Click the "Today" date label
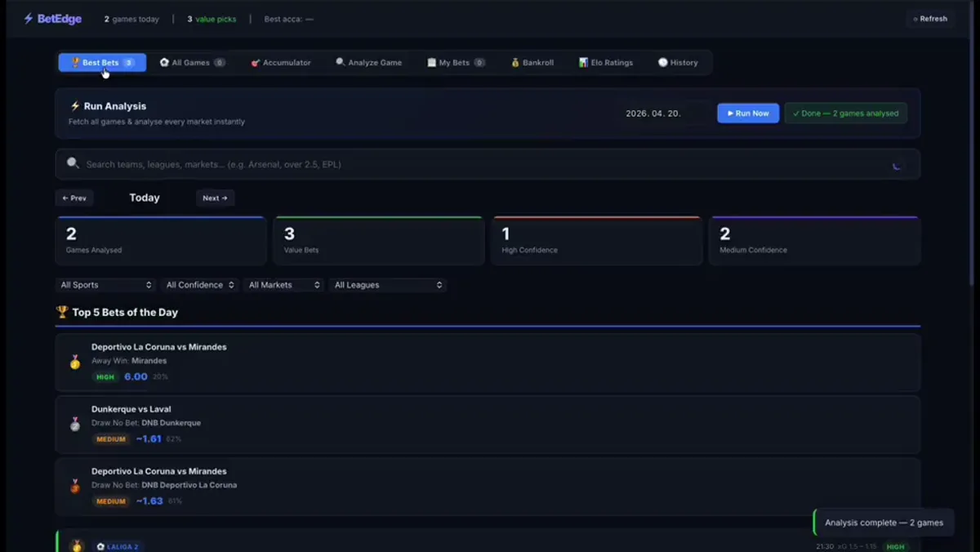Viewport: 980px width, 552px height. 145,198
